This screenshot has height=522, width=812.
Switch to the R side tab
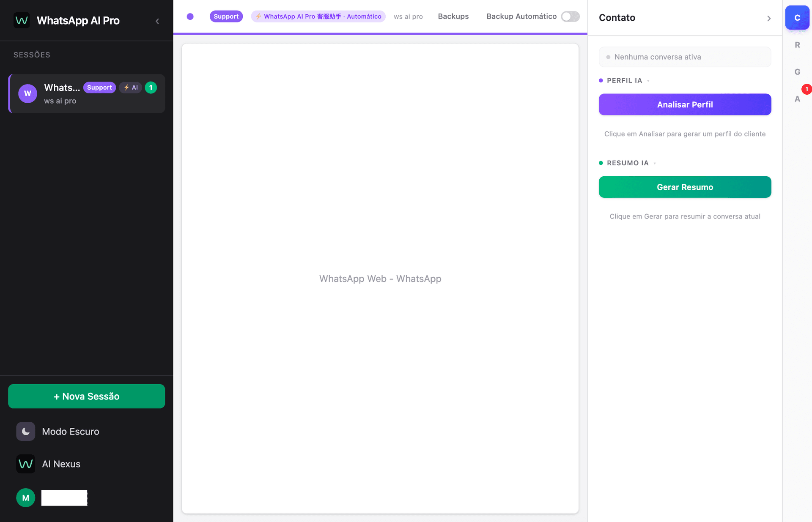[x=797, y=45]
